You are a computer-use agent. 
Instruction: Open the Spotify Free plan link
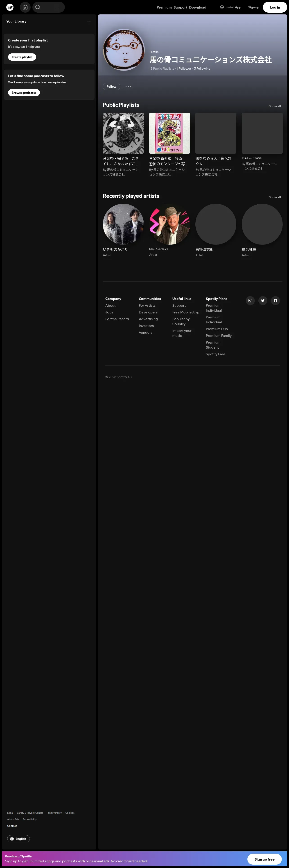click(216, 354)
